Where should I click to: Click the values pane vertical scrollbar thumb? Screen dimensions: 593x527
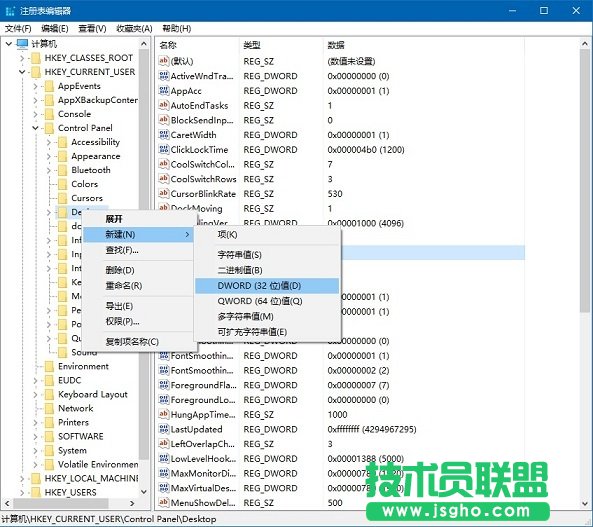coord(585,181)
